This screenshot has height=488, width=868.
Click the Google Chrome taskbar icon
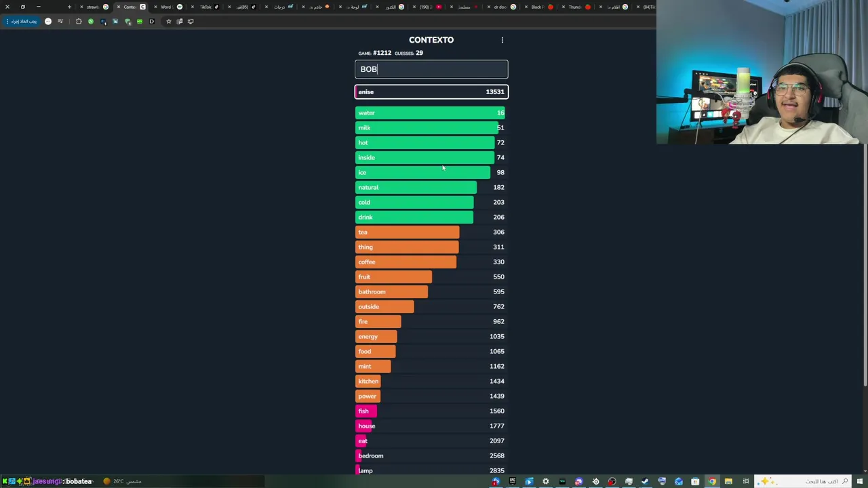(712, 481)
